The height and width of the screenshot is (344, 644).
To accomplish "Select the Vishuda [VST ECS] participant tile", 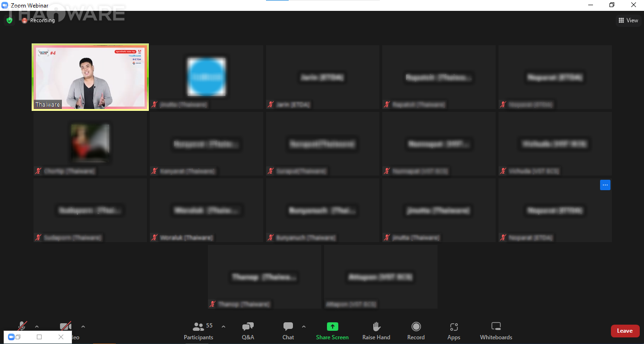I will (x=555, y=144).
